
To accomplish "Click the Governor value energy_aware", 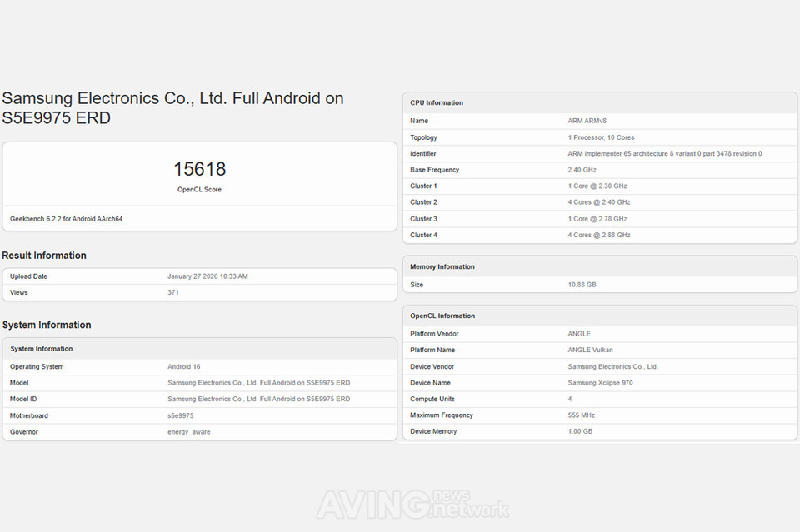I will point(189,432).
